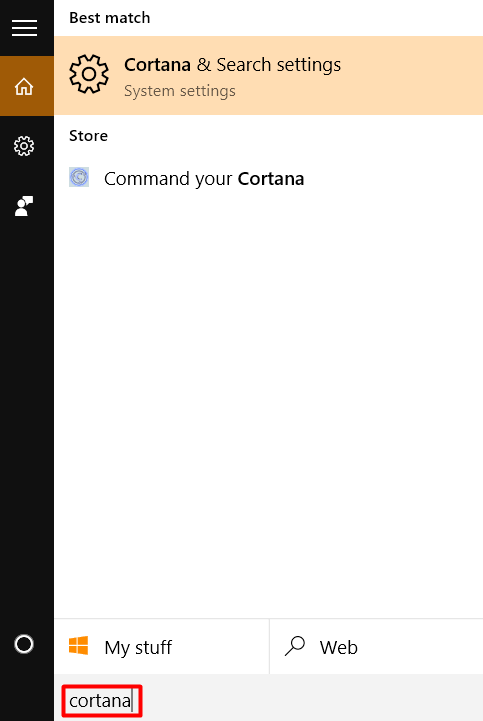The width and height of the screenshot is (483, 721).
Task: Click the Store section header
Action: 88,136
